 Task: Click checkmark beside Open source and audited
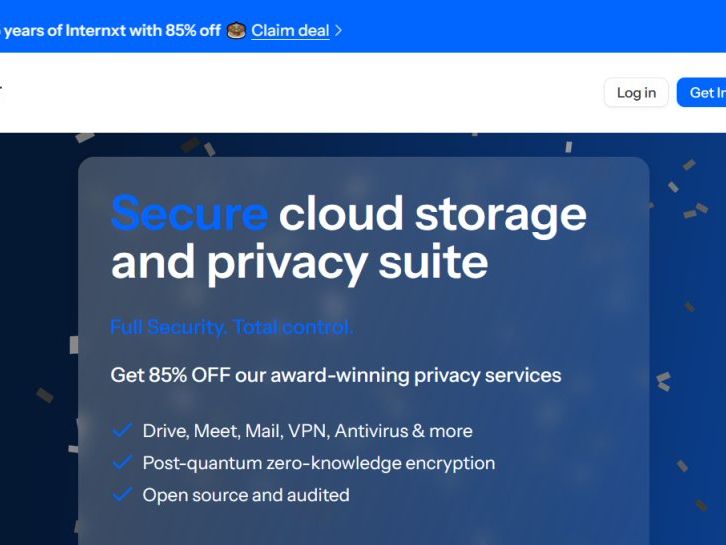point(122,494)
